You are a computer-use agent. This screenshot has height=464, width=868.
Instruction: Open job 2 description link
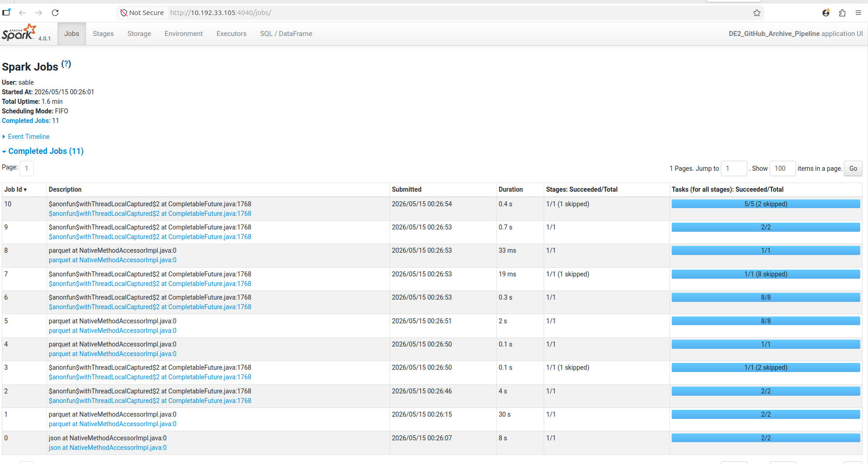(150, 401)
